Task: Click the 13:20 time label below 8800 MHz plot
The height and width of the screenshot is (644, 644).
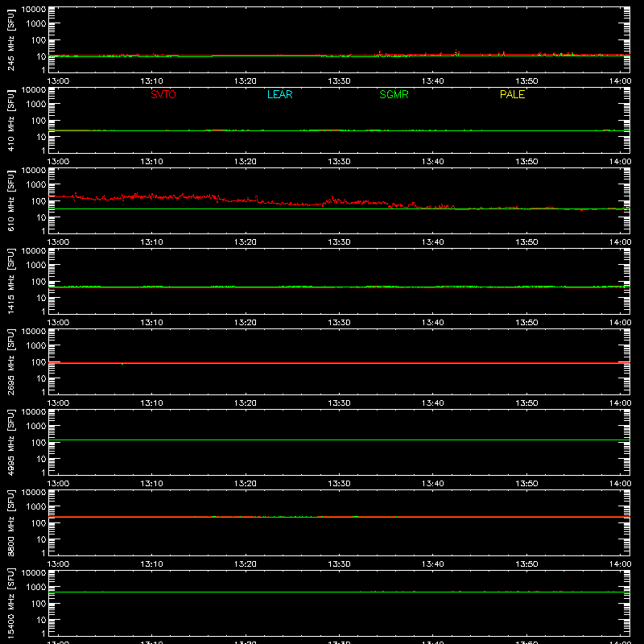Action: [246, 564]
